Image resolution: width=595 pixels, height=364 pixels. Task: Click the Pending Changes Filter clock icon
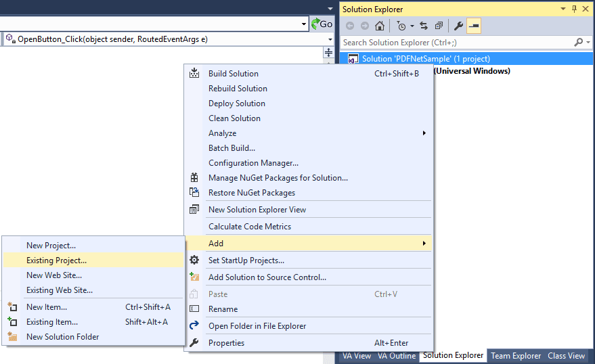(401, 26)
